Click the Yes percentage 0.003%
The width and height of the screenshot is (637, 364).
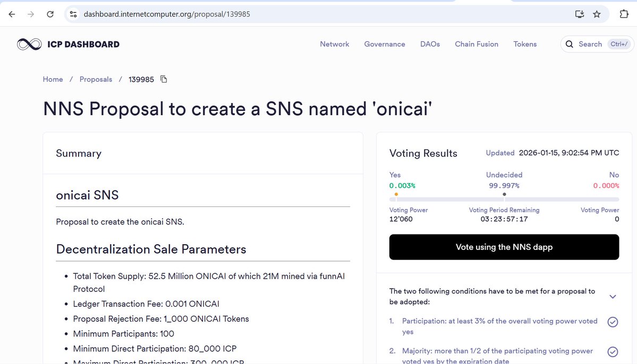[402, 186]
